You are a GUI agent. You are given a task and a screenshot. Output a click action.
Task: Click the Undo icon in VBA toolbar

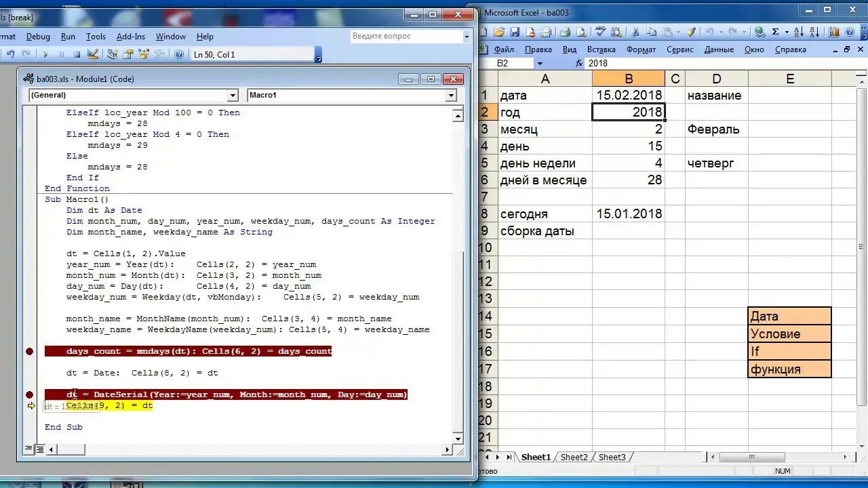click(10, 54)
